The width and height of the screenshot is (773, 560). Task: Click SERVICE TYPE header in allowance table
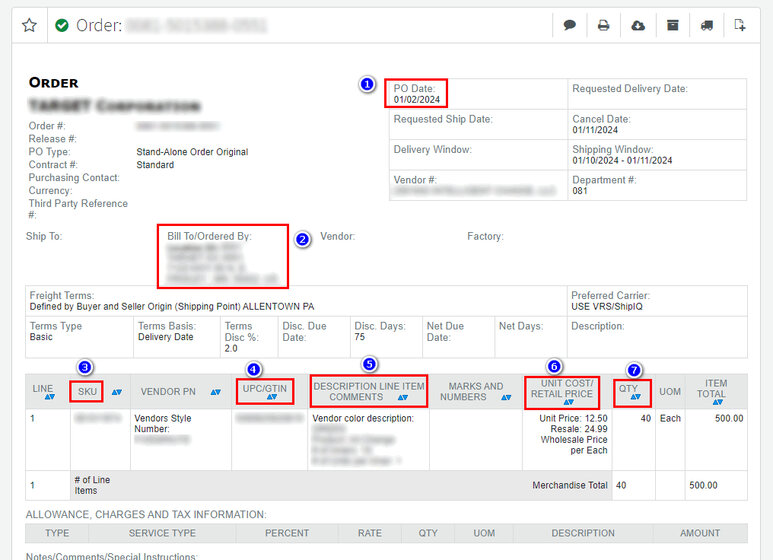point(162,533)
